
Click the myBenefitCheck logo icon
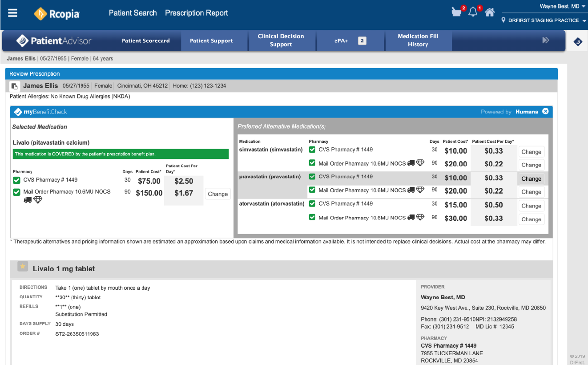(18, 112)
